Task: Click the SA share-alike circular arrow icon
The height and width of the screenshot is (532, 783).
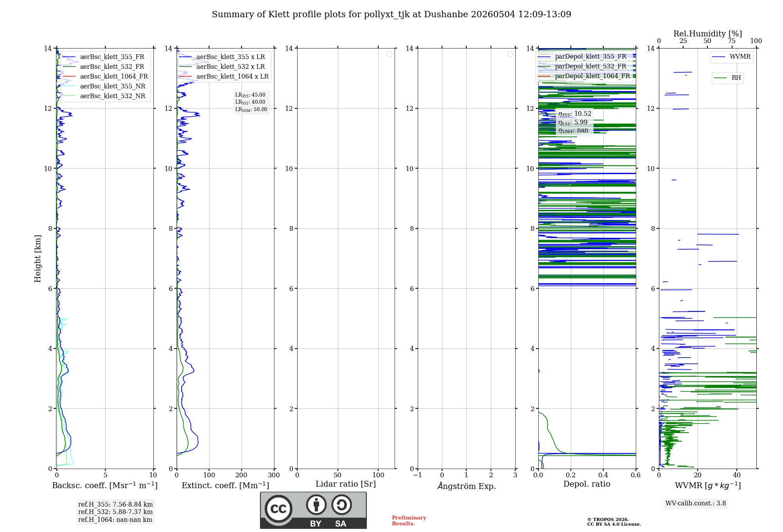Action: click(x=341, y=505)
